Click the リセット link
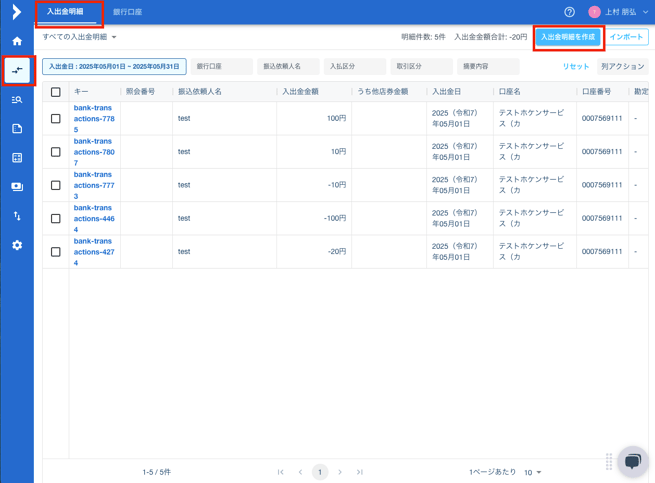 point(576,66)
